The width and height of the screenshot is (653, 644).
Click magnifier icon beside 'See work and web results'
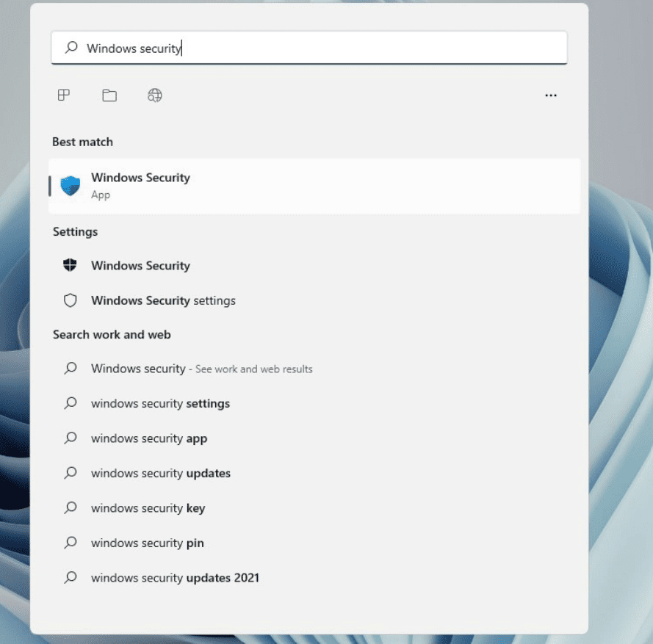point(71,368)
